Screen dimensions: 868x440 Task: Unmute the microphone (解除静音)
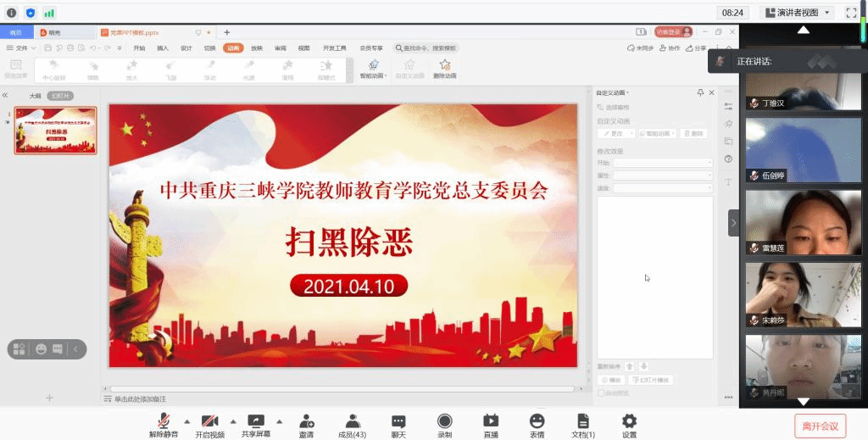tap(164, 421)
